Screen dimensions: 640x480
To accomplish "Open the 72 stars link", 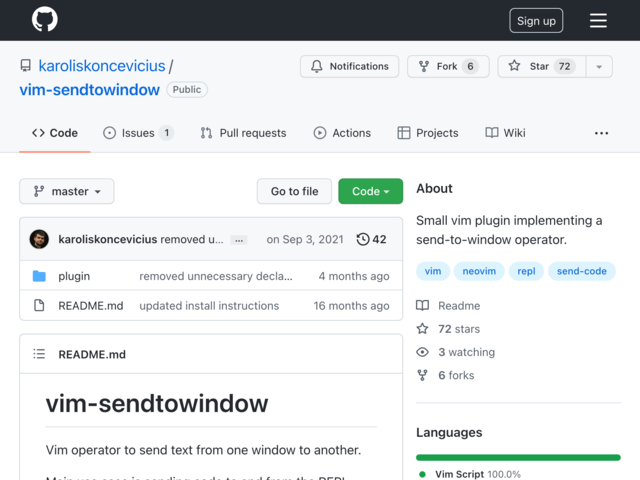I will click(x=448, y=329).
